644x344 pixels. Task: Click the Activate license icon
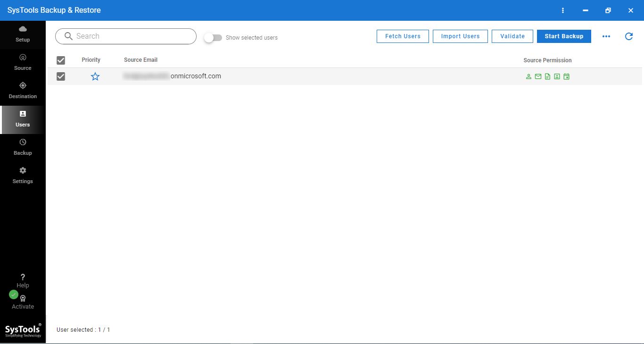[x=23, y=298]
